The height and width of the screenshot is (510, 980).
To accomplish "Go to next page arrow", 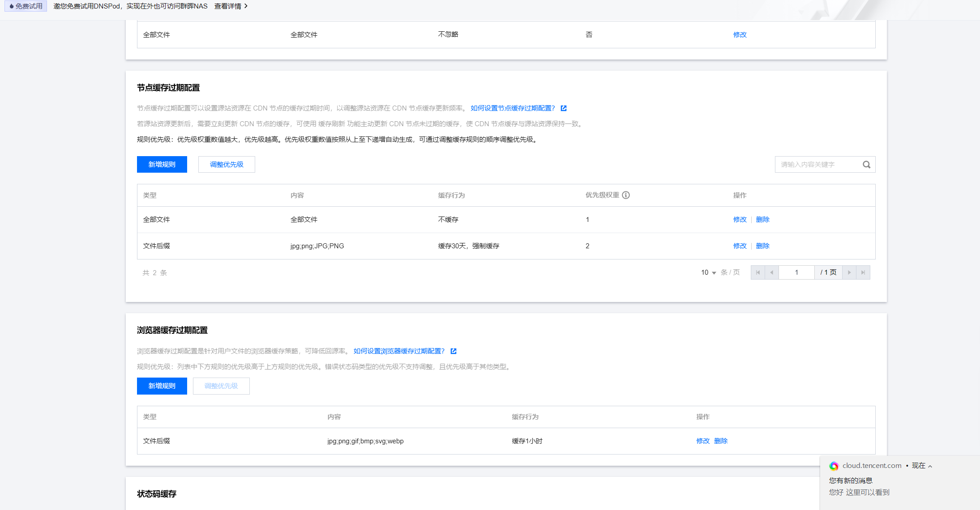I will pos(849,272).
